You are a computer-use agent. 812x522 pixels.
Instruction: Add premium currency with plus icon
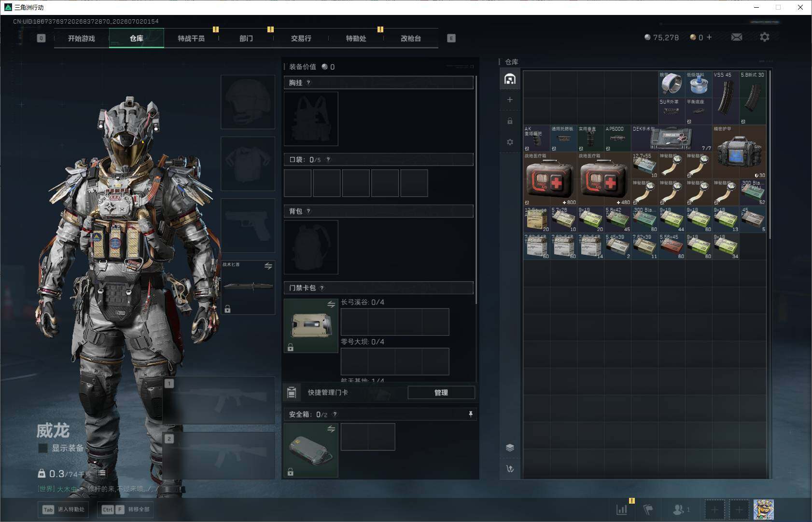[x=709, y=37]
